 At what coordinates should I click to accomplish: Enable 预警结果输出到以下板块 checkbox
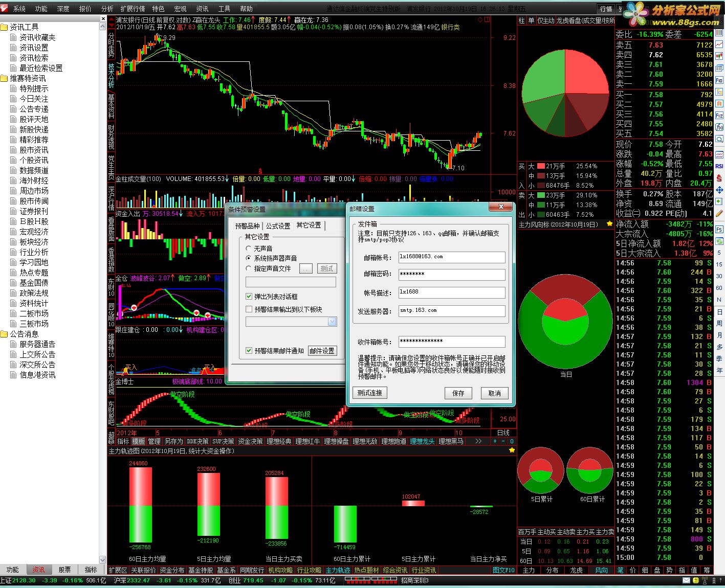coord(249,309)
